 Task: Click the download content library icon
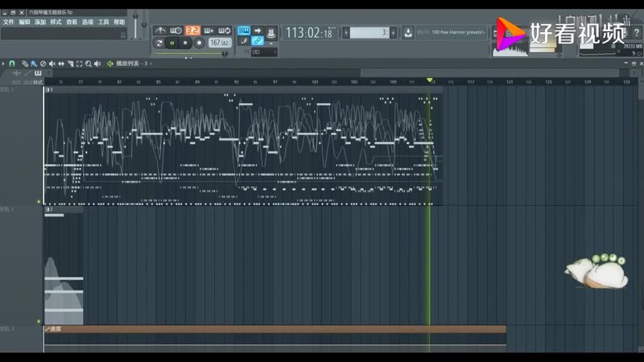point(408,32)
